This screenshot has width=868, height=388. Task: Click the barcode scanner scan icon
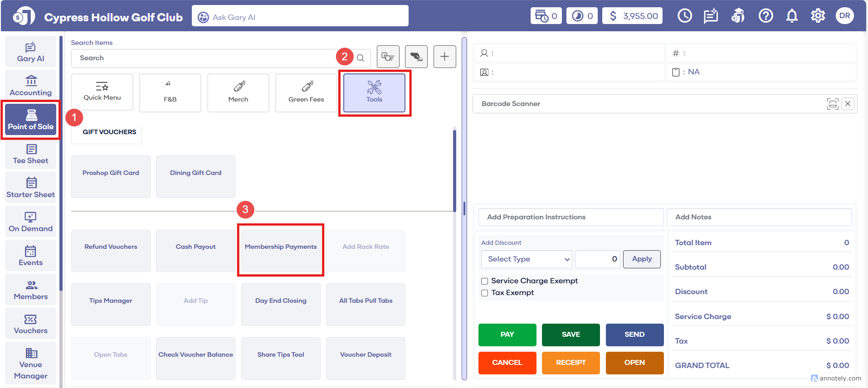832,104
